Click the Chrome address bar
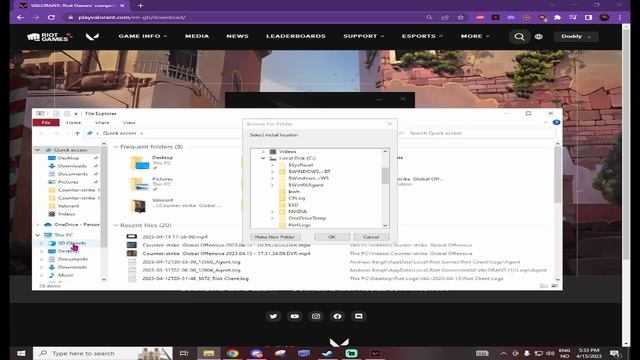640x360 pixels. coord(245,18)
